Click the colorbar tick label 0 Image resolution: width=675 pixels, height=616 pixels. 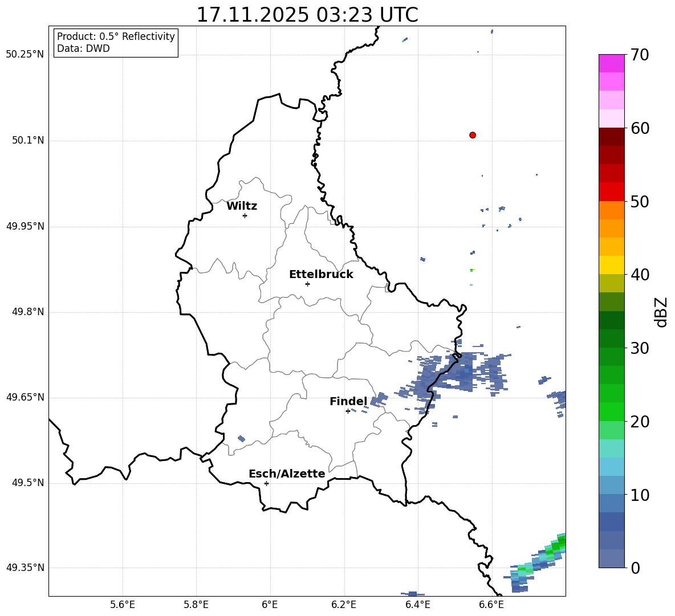636,568
